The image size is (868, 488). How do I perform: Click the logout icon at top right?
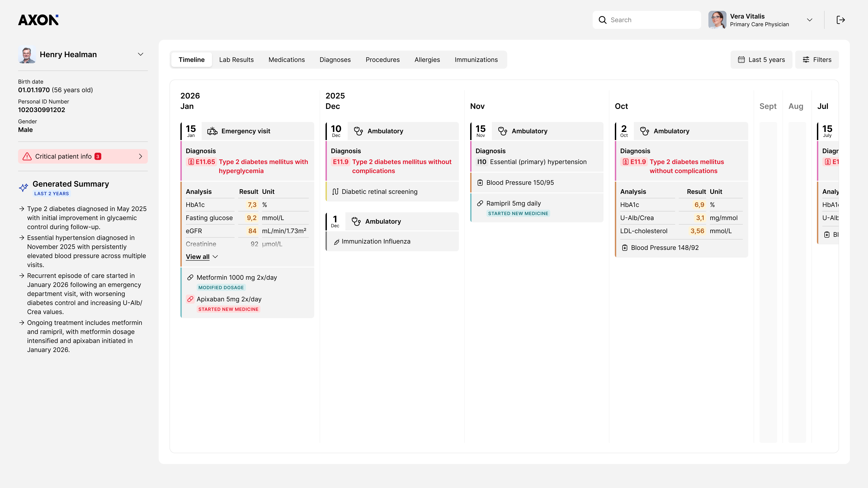point(840,20)
